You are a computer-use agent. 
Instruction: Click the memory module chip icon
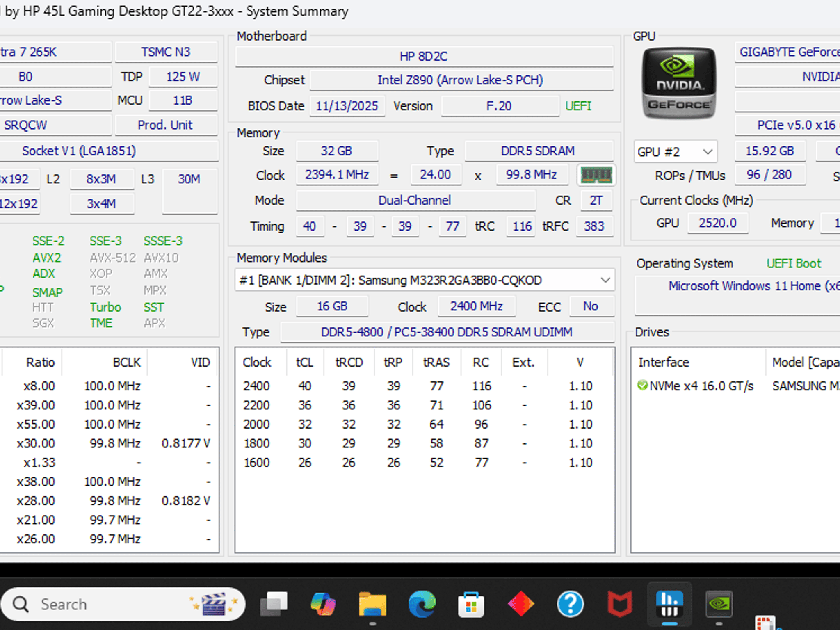click(x=596, y=175)
